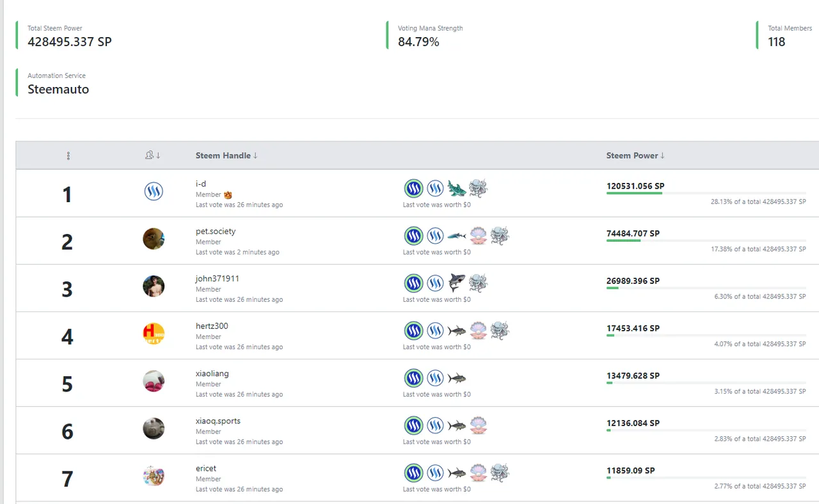Click the emoji next to i-d's Member label

(x=228, y=195)
